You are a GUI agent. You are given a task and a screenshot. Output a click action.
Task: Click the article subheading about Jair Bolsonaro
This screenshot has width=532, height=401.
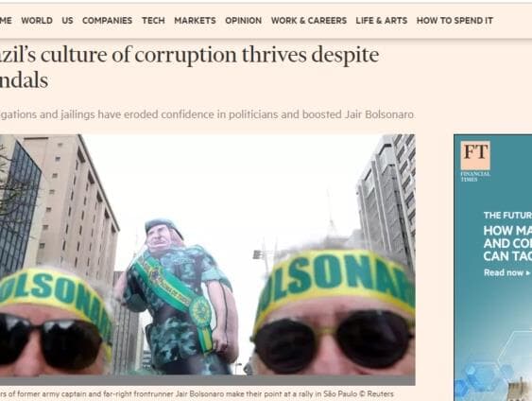pyautogui.click(x=207, y=114)
